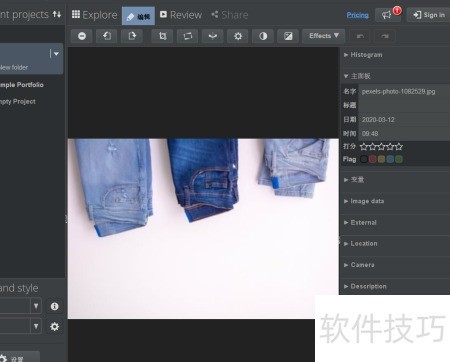Select the green flag color
Image resolution: width=450 pixels, height=362 pixels.
coord(399,159)
